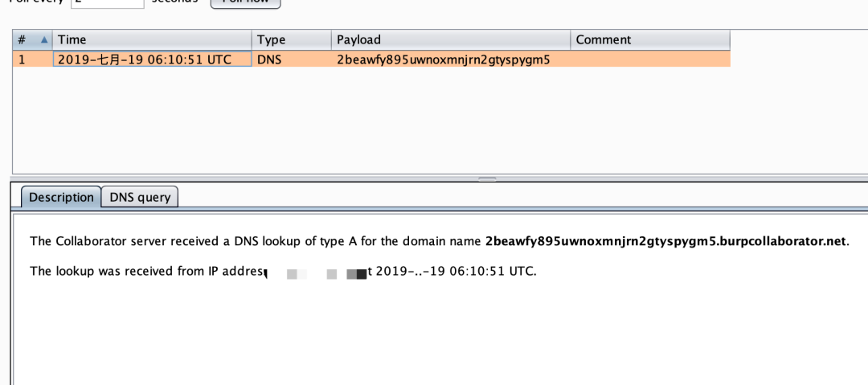Click the empty Comment cell of row 1
Image resolution: width=868 pixels, height=385 pixels.
[x=649, y=59]
